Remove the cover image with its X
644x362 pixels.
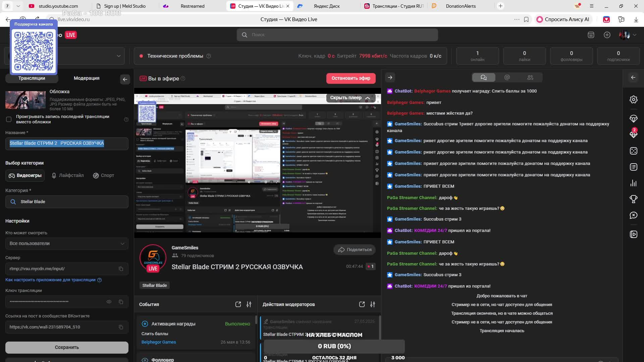[x=41, y=94]
